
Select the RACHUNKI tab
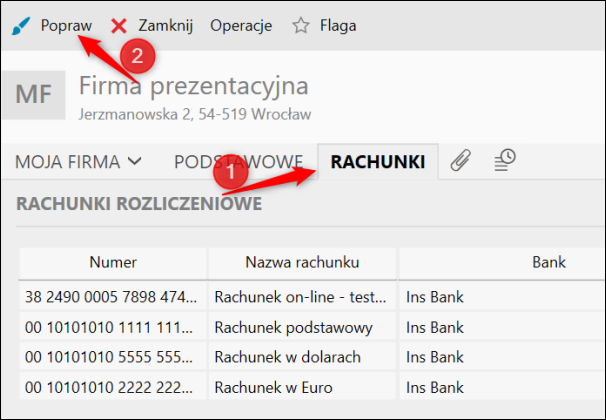378,162
